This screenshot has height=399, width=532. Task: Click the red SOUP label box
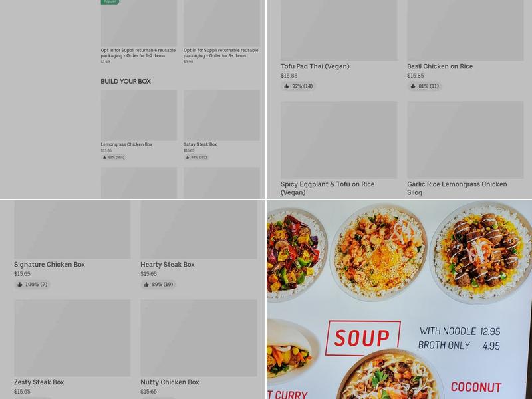pos(362,338)
